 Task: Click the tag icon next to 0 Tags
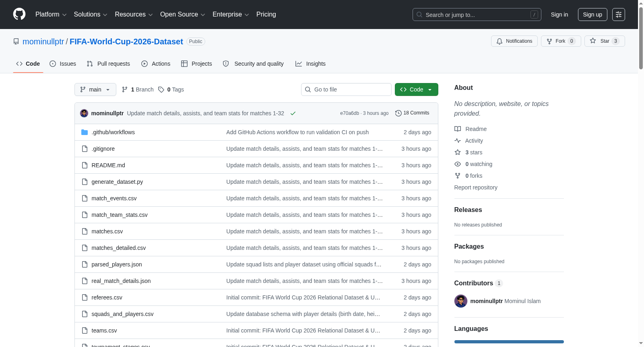click(161, 89)
